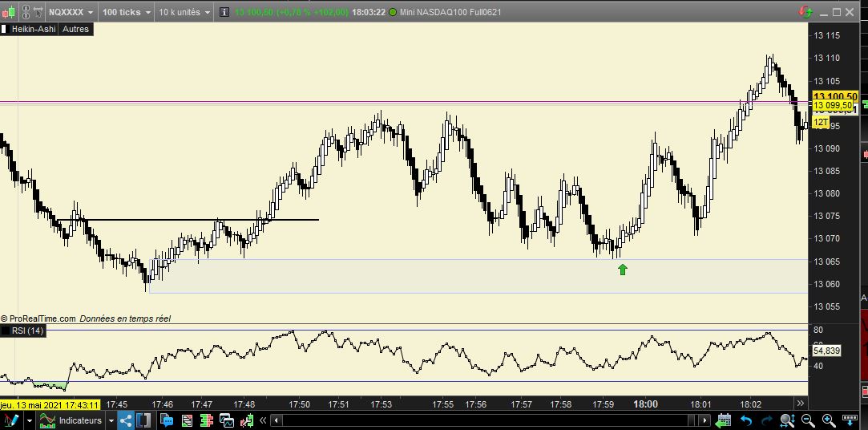Click the 13 115 price axis label
The width and height of the screenshot is (868, 430).
click(827, 35)
